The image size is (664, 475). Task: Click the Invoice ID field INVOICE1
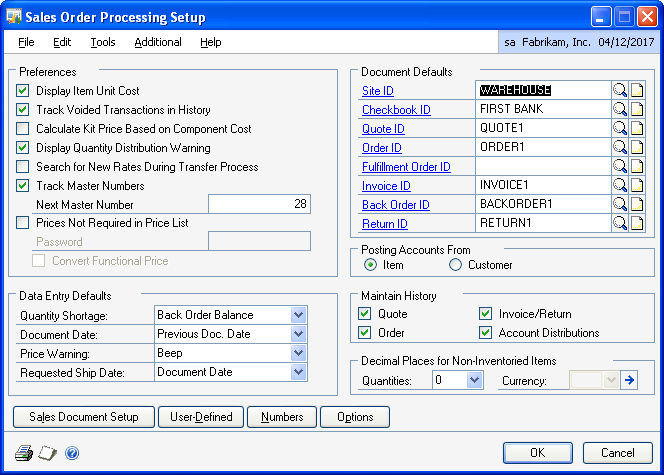click(x=543, y=185)
